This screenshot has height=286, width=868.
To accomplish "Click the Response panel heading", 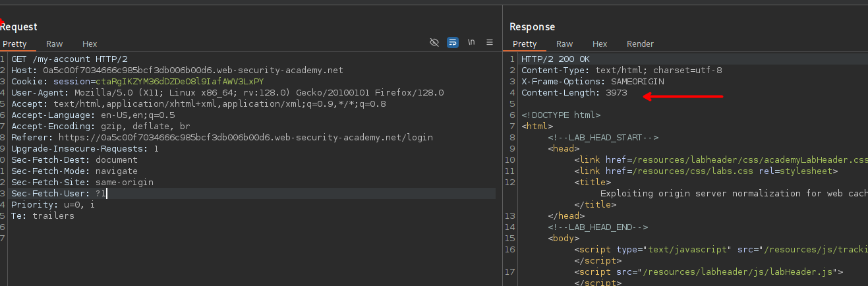I will click(x=533, y=27).
